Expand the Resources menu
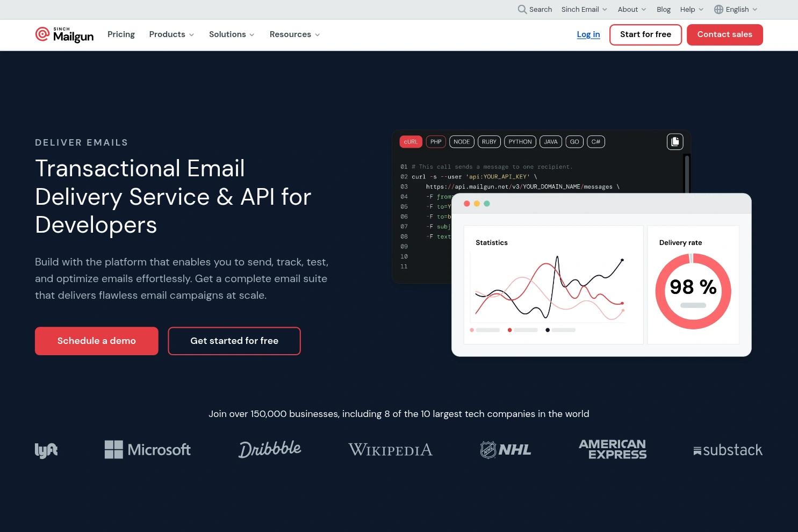The image size is (798, 532). [294, 34]
